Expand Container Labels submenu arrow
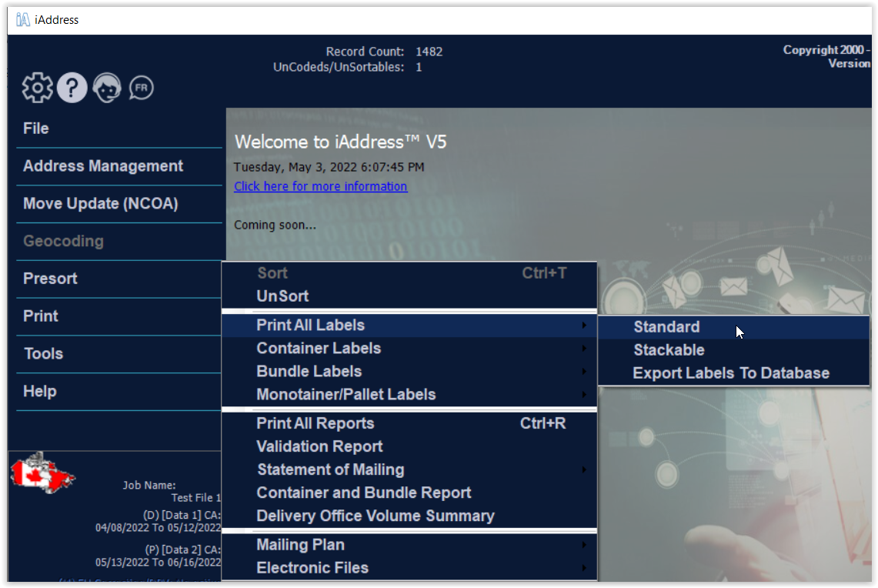 pos(584,349)
